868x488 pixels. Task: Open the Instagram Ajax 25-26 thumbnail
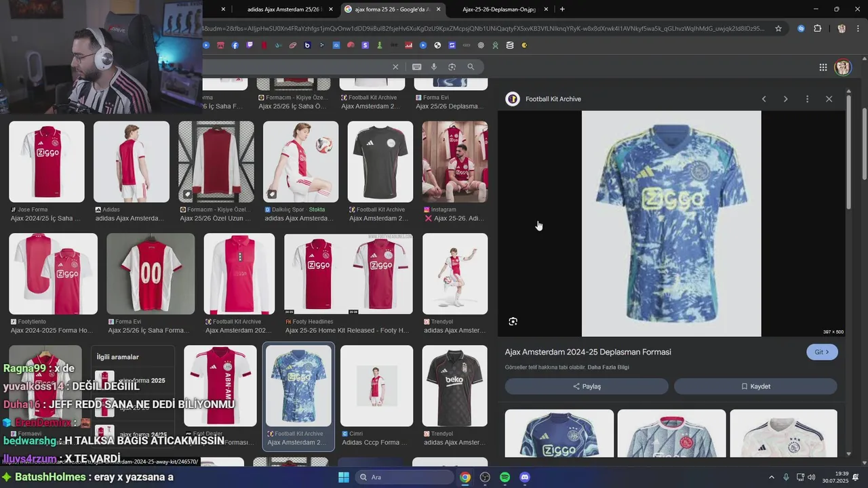(x=454, y=161)
